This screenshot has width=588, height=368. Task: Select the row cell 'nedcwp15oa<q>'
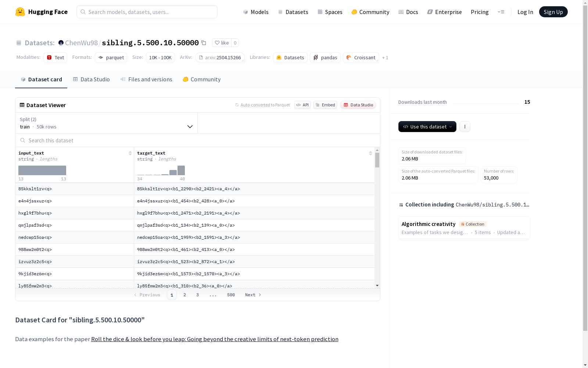(x=75, y=237)
